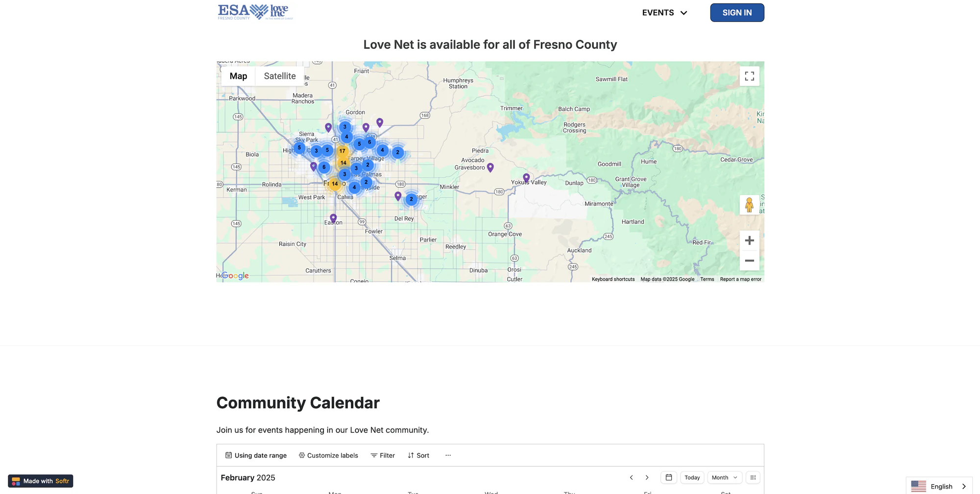Click the purple pin near Easton

[x=333, y=218]
